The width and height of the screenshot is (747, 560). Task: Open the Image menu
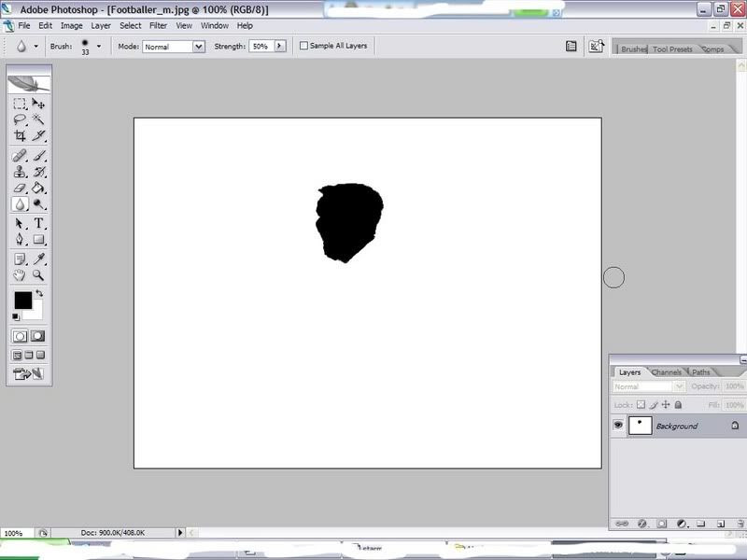(x=72, y=26)
